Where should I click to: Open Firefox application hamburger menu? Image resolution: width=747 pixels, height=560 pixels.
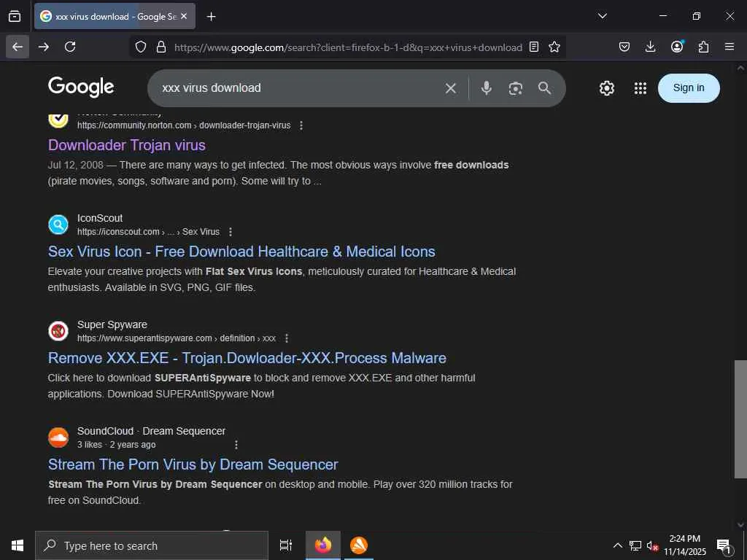pos(729,47)
